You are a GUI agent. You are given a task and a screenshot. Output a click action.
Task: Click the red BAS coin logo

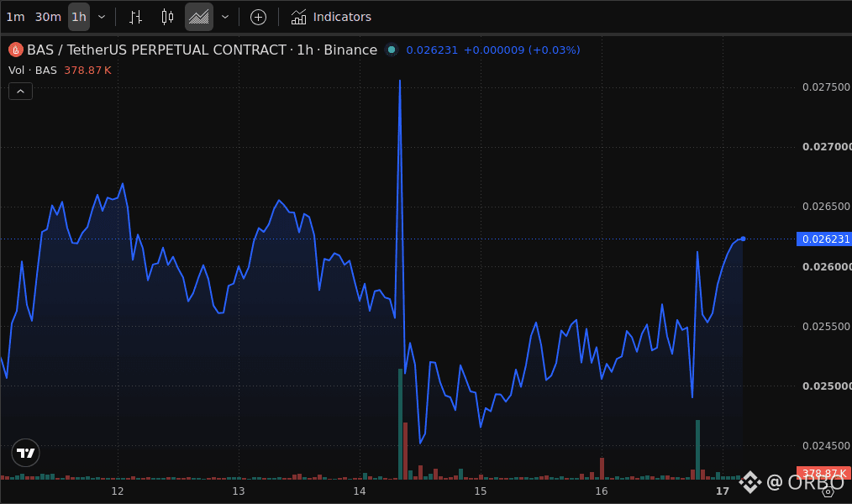16,50
